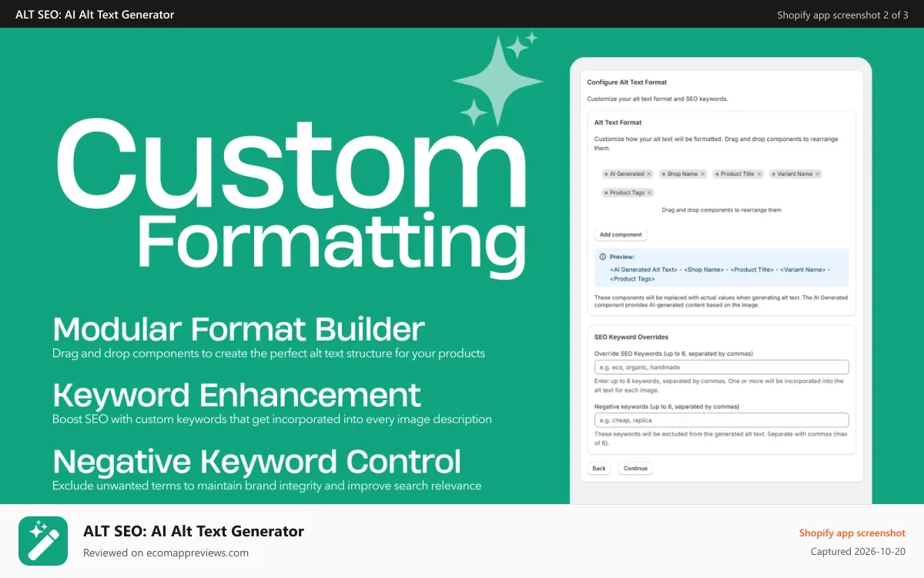Click Drag and drop components to rearrange them hint
Screen dimensions: 924x578
721,210
